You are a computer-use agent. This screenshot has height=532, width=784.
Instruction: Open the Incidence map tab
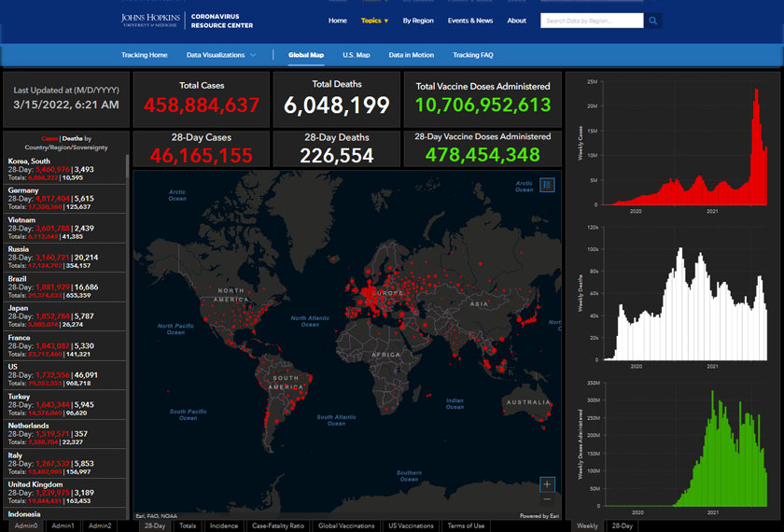[x=223, y=525]
